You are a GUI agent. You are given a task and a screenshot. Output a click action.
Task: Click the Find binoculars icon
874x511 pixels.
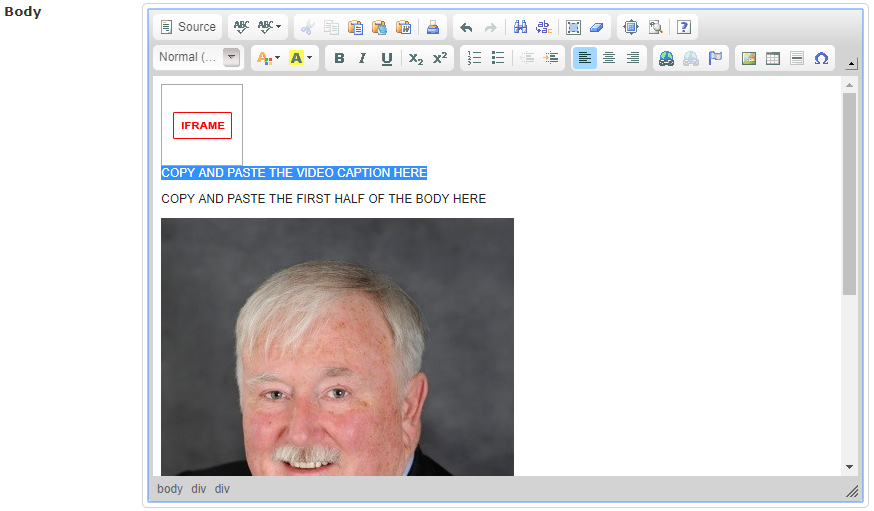[520, 27]
